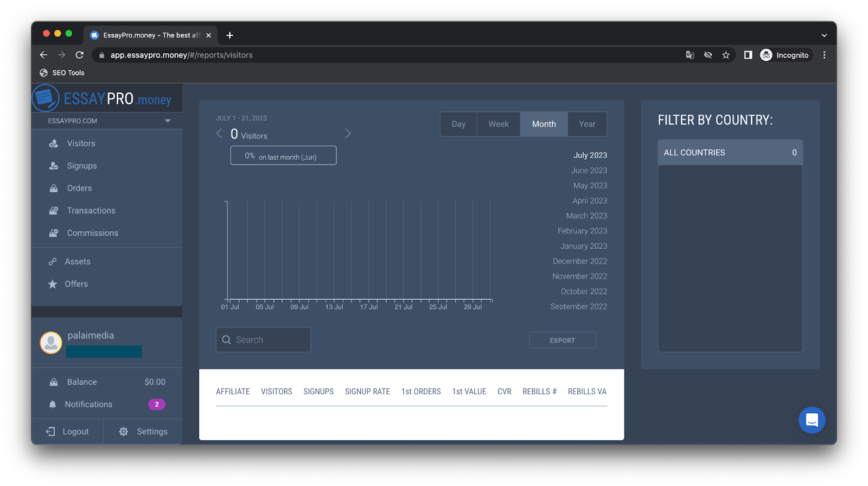
Task: Click the tracking protection eye icon
Action: tap(708, 55)
